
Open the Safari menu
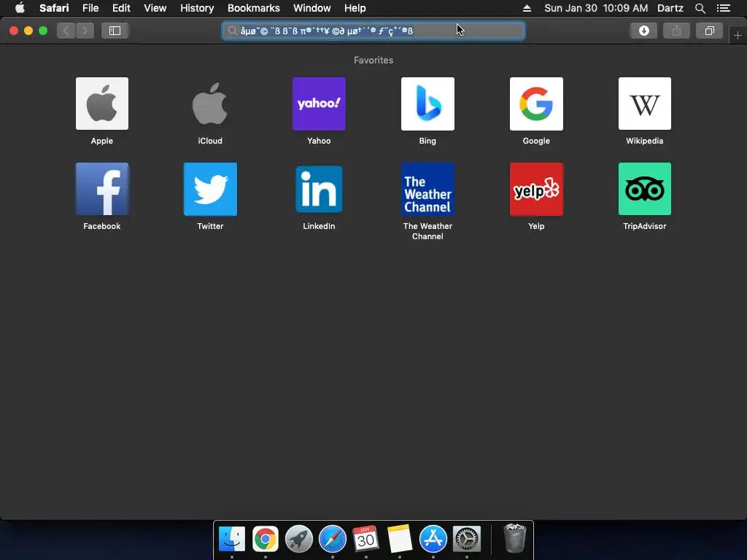[x=54, y=8]
